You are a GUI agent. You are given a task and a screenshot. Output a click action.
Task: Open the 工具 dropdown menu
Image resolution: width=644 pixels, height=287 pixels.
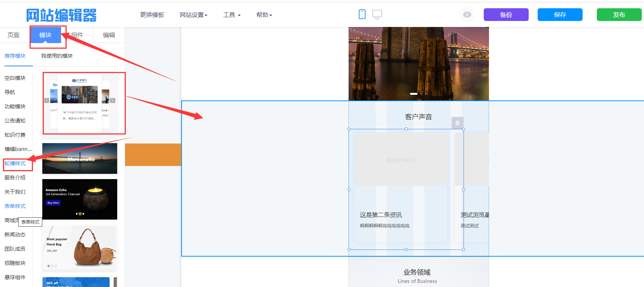click(x=232, y=15)
